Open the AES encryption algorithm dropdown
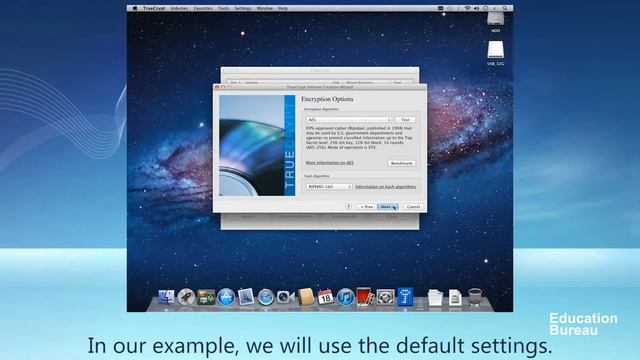 (x=349, y=120)
